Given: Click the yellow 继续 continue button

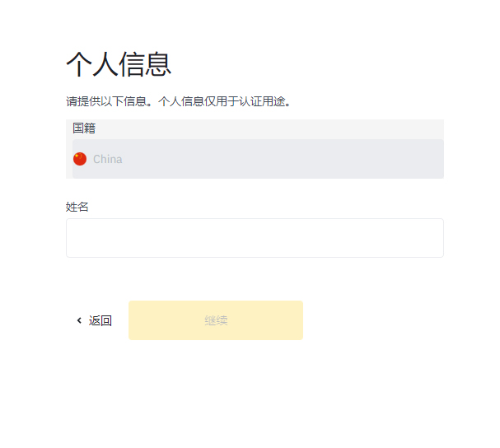Looking at the screenshot, I should click(x=216, y=320).
